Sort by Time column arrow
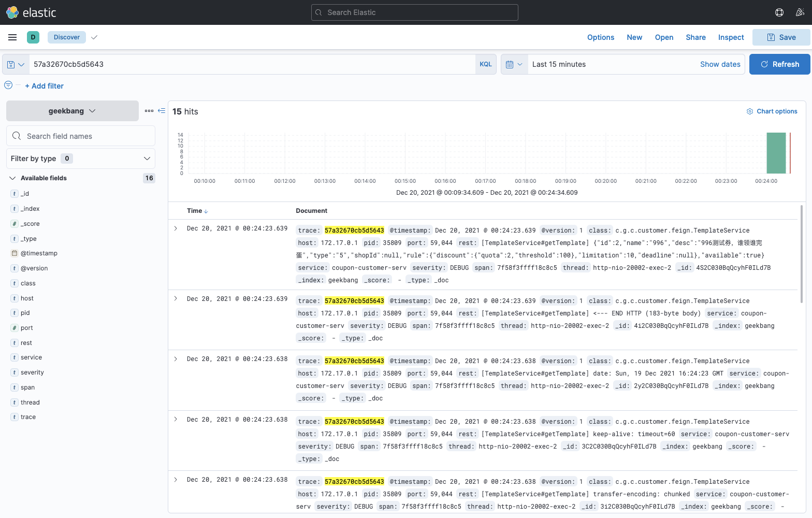Image resolution: width=812 pixels, height=518 pixels. (x=206, y=211)
